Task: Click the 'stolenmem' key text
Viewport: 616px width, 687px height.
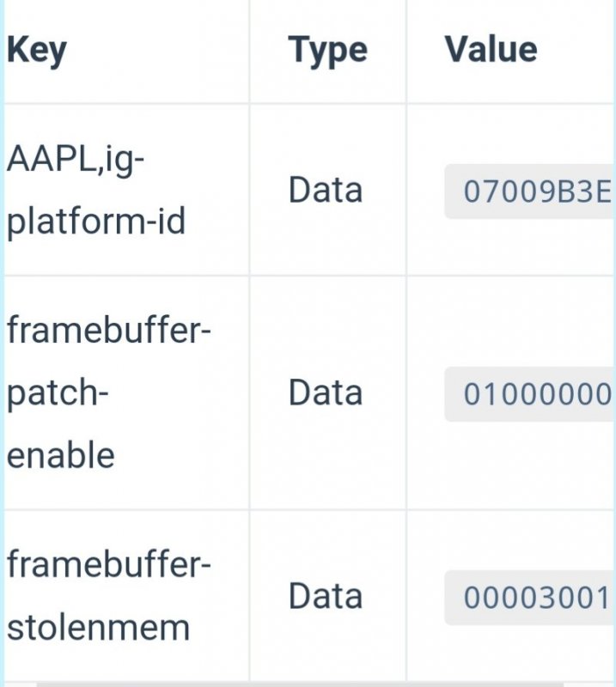Action: pyautogui.click(x=98, y=628)
